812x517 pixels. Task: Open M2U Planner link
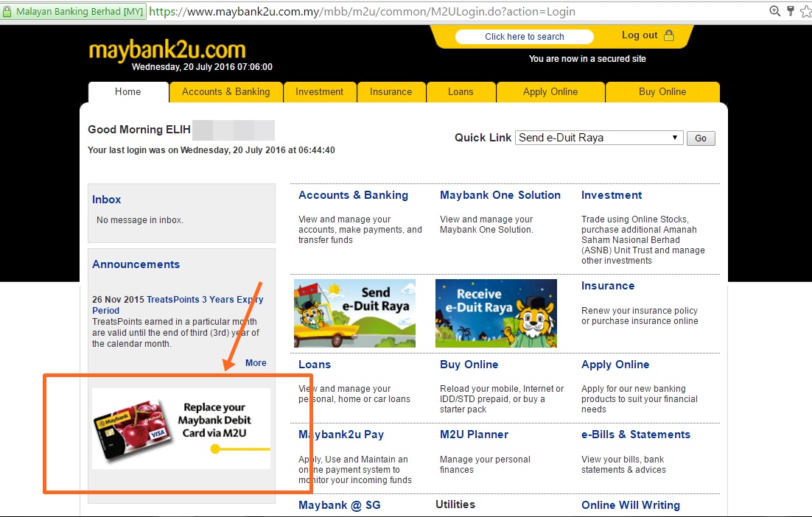[x=475, y=435]
